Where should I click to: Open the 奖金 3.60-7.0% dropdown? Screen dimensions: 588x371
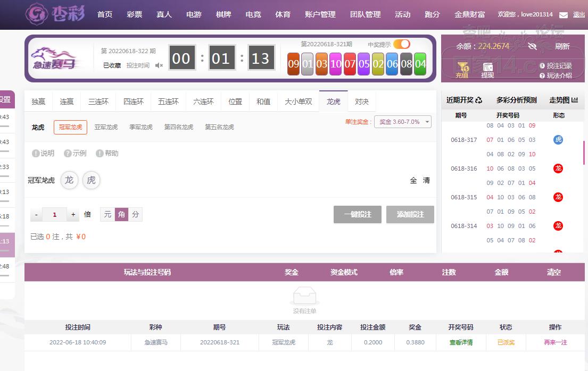tap(403, 122)
